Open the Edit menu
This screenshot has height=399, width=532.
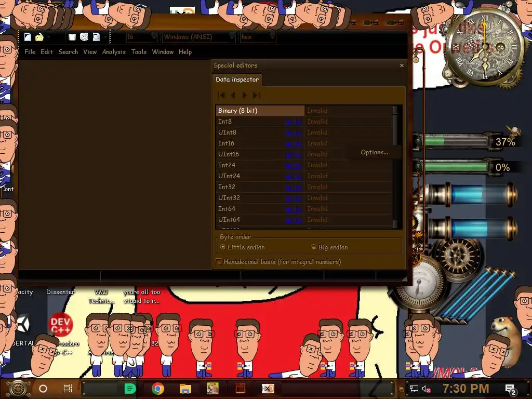pos(47,52)
